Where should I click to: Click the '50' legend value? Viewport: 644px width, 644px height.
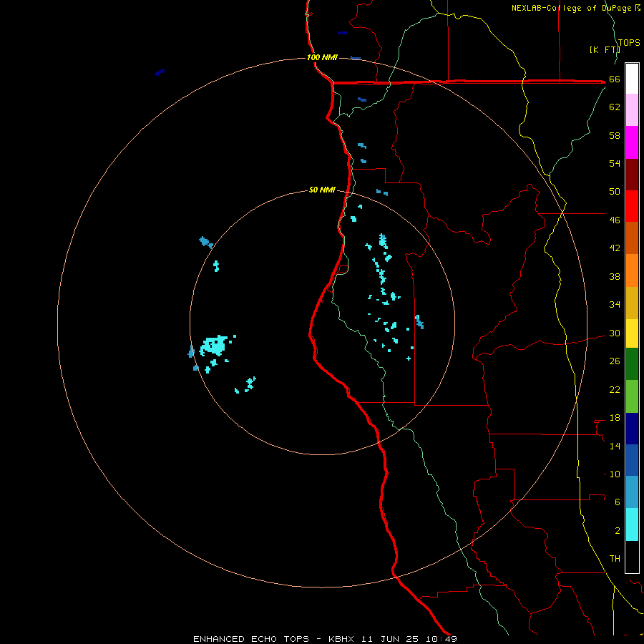[x=615, y=192]
